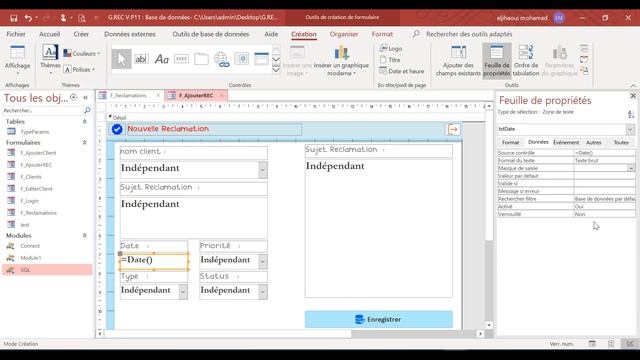Close the F_AjouterREC tab
640x360 pixels.
pyautogui.click(x=222, y=96)
